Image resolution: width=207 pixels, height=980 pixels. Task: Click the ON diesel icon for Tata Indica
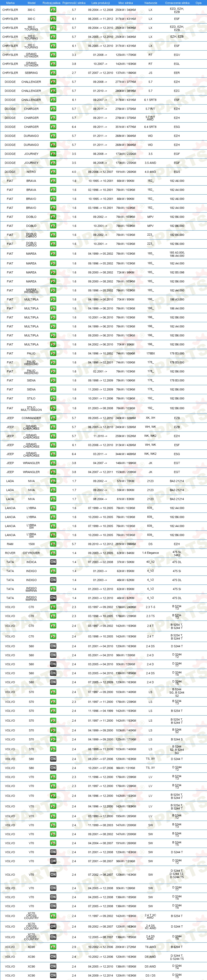tap(53, 562)
